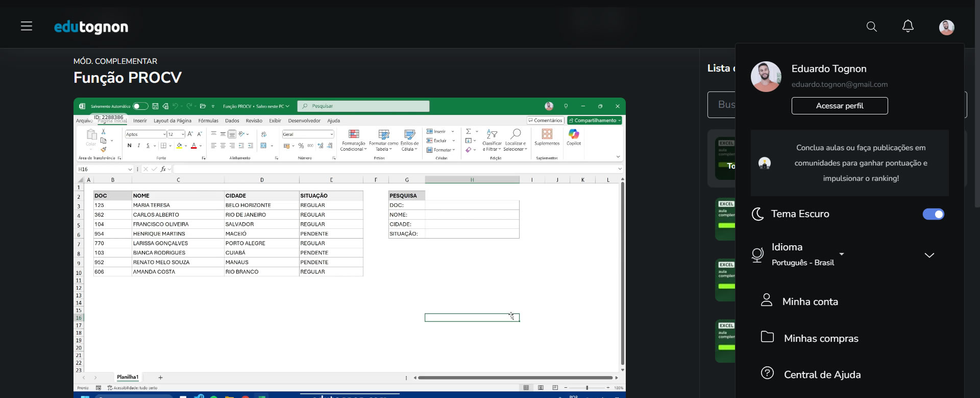Open Formatar como Tabela menu
This screenshot has height=398, width=980.
384,140
